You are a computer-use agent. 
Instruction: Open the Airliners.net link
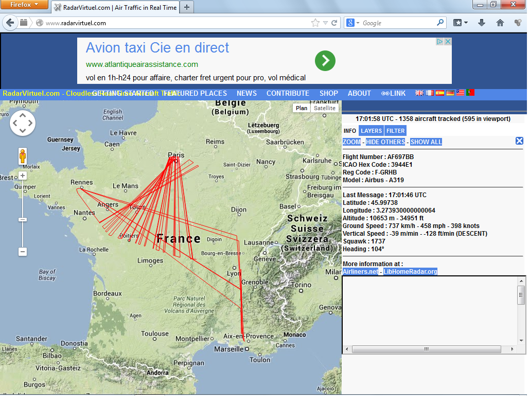pos(360,272)
